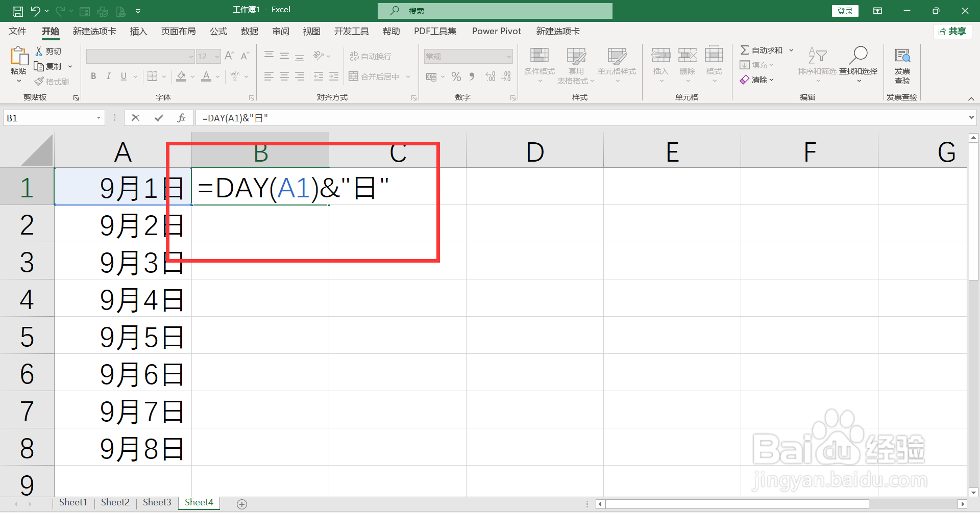Expand the formula bar chevron

pos(971,118)
